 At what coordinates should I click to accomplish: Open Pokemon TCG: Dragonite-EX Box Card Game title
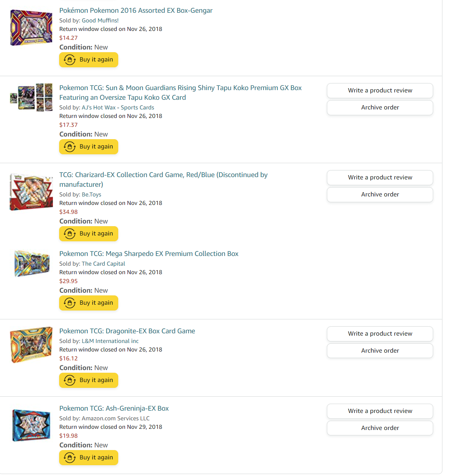[x=127, y=331]
